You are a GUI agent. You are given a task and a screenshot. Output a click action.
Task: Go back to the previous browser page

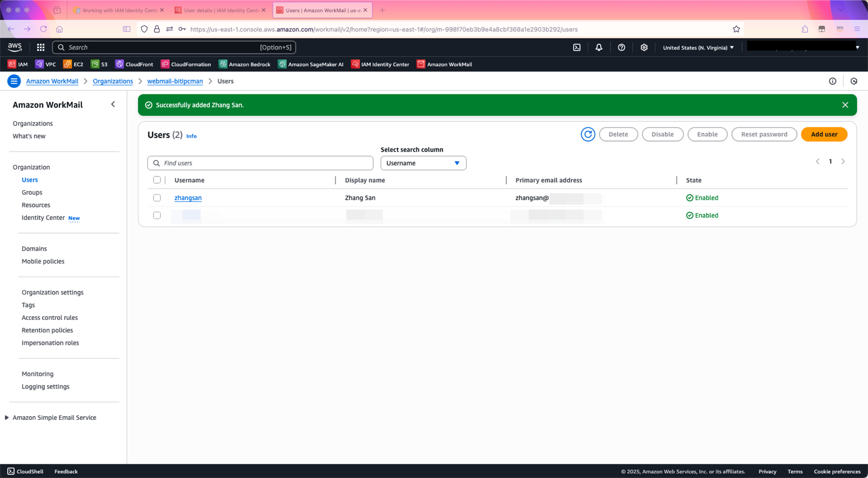(11, 29)
